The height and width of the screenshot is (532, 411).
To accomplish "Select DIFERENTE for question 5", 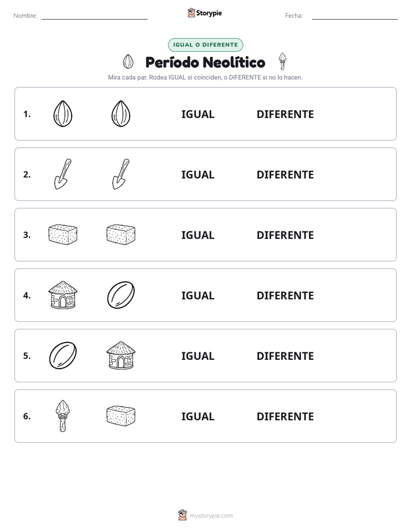I will [285, 356].
